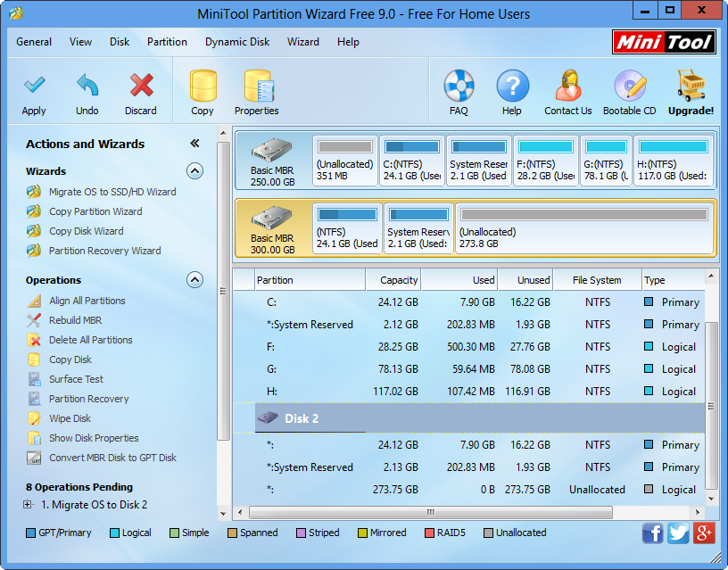Expand the Migrate OS to Disk 2 pending item
This screenshot has width=728, height=570.
[x=28, y=505]
